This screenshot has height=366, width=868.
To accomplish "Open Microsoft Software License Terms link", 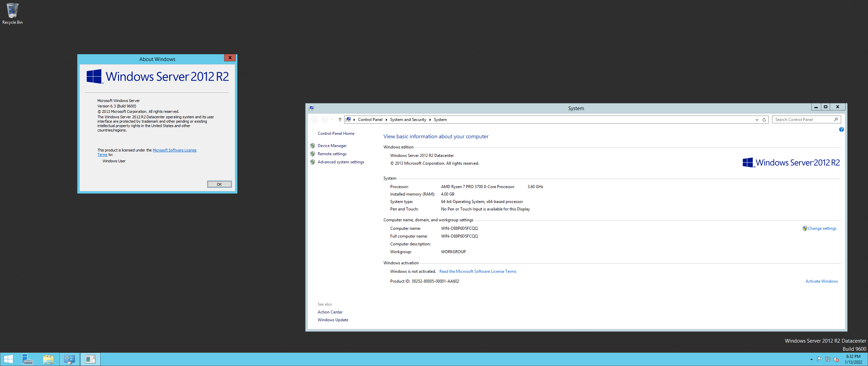I will coord(174,150).
